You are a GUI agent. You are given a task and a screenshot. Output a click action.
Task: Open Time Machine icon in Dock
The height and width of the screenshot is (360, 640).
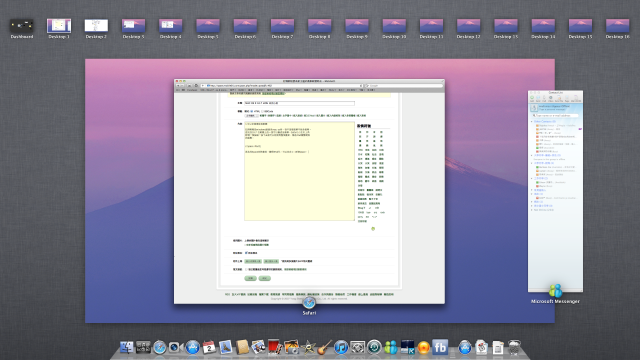(x=374, y=347)
